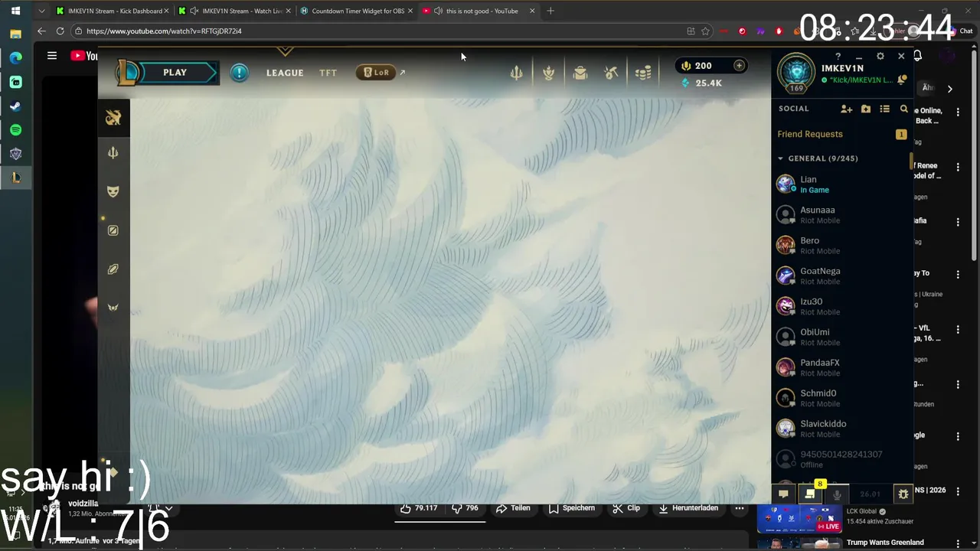The height and width of the screenshot is (551, 980).
Task: Select friend GoatNega in the list
Action: (841, 276)
